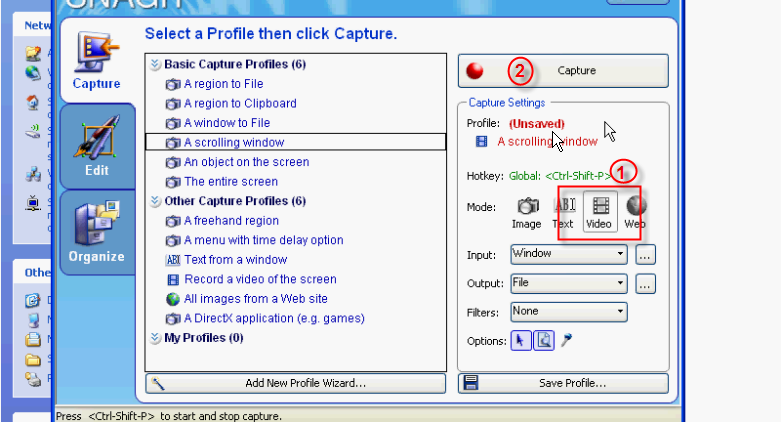Click the Capture button

563,71
